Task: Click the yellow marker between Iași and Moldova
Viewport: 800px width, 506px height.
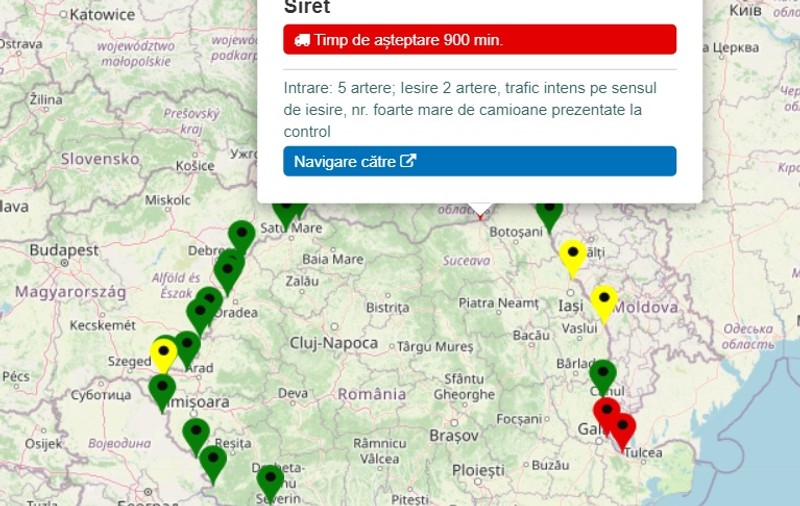Action: 604,305
